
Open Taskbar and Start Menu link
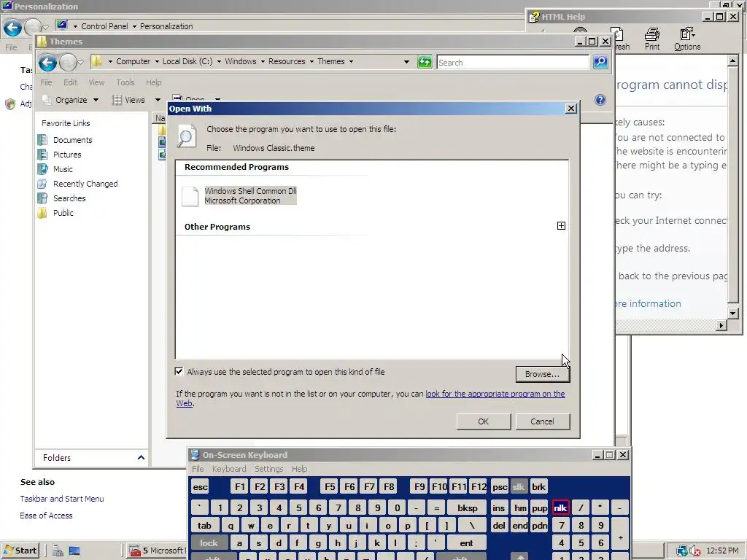[x=62, y=499]
